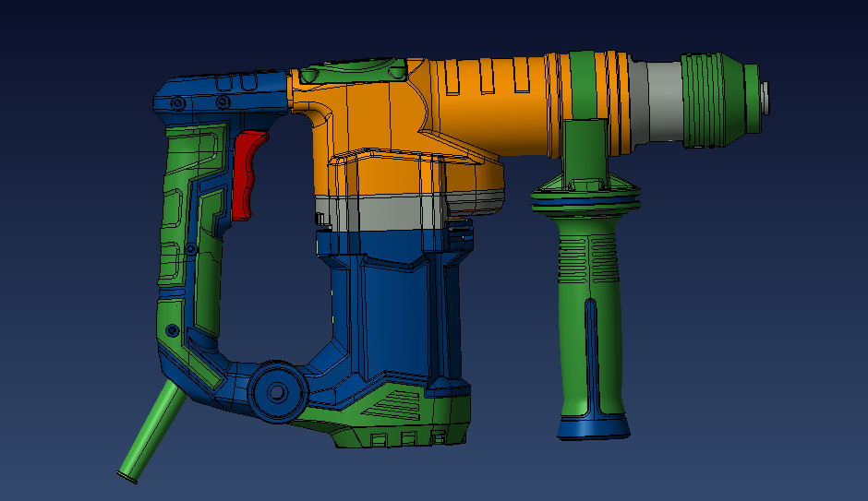Click the small gray bit holder tip
This screenshot has width=868, height=501.
point(765,99)
